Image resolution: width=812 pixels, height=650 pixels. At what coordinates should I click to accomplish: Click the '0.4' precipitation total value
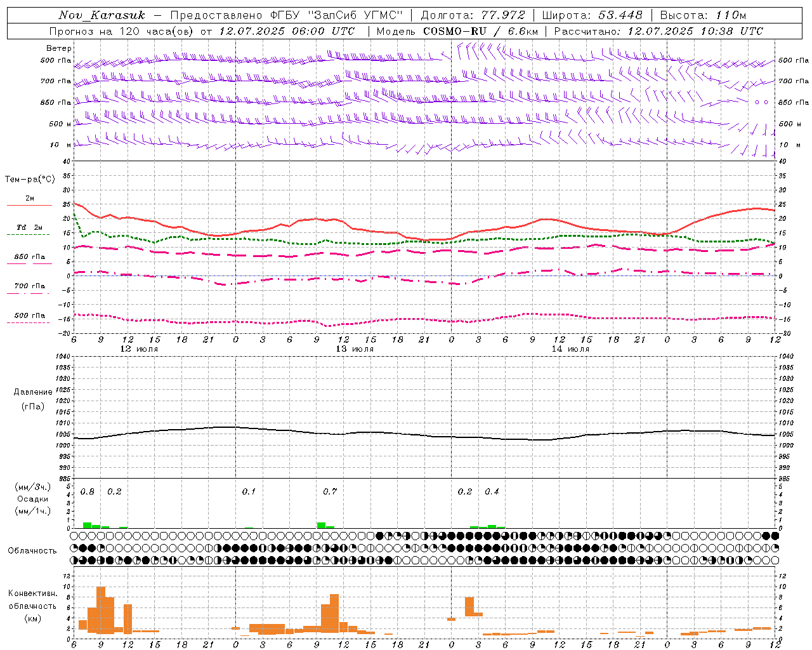(x=492, y=492)
